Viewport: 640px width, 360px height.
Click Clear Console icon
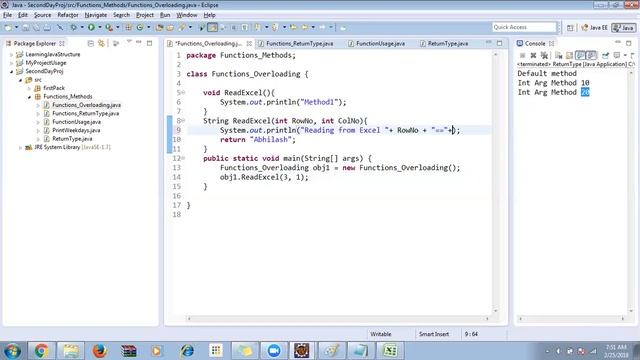click(558, 55)
